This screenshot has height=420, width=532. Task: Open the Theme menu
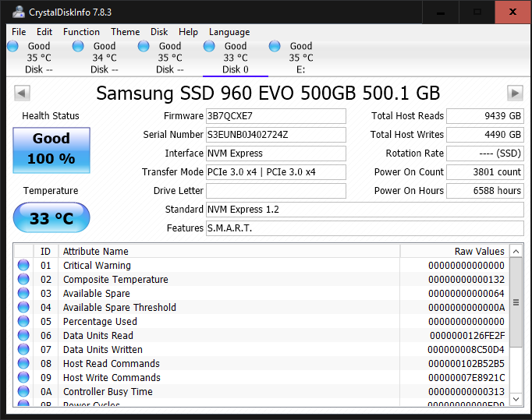pyautogui.click(x=125, y=32)
